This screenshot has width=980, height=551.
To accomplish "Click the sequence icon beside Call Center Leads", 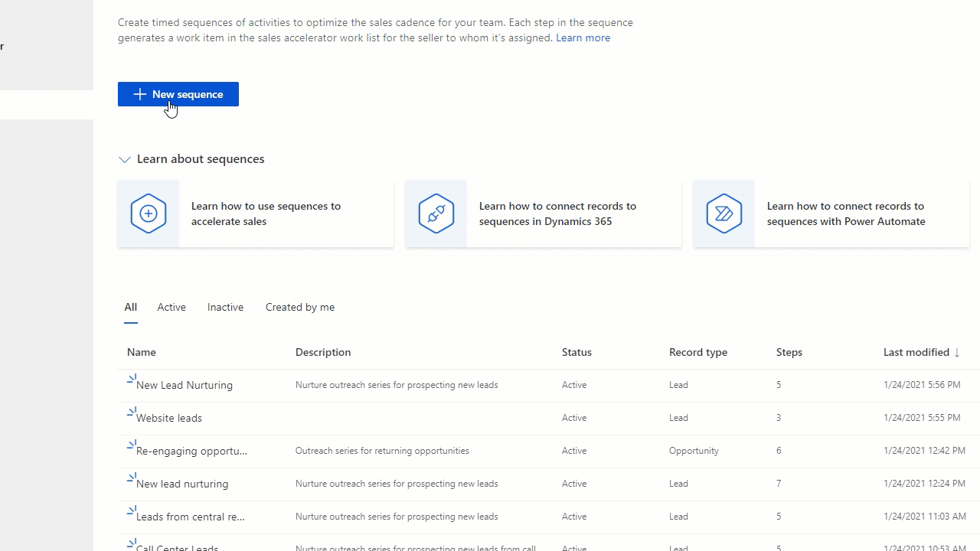I will pyautogui.click(x=131, y=543).
